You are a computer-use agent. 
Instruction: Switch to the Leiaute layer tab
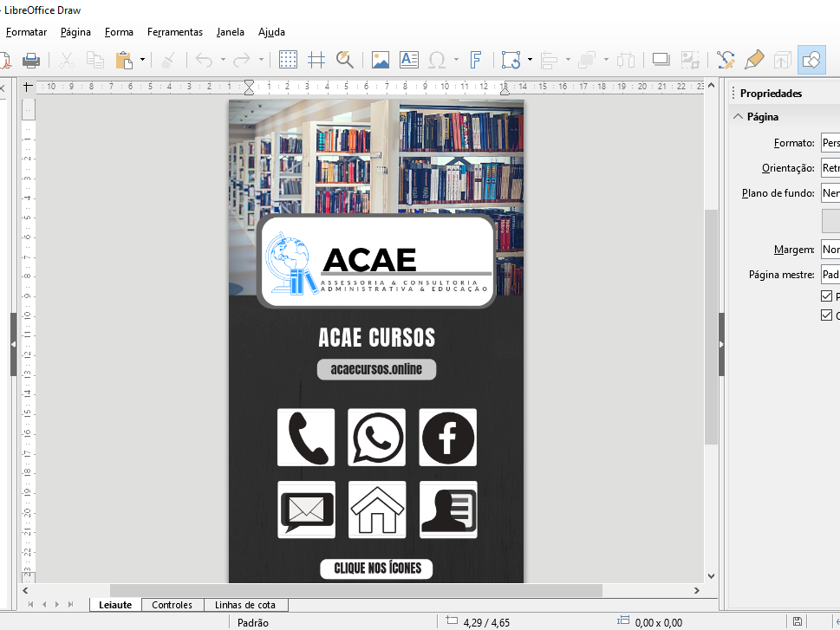[x=115, y=605]
